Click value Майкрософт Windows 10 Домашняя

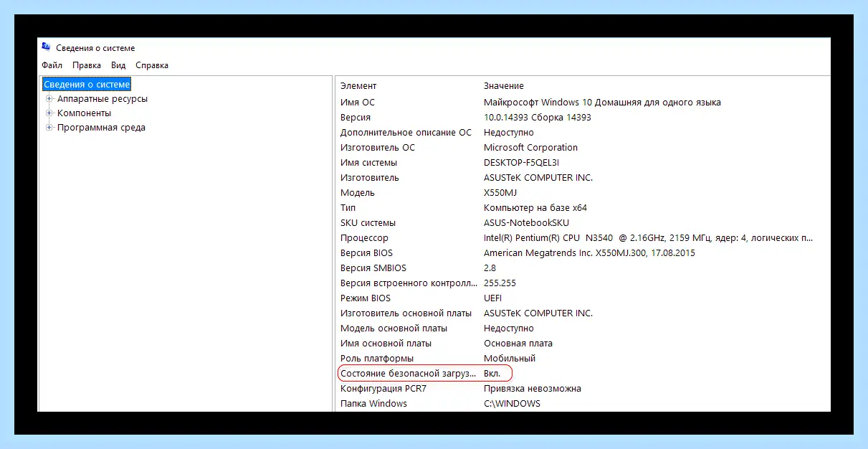602,103
